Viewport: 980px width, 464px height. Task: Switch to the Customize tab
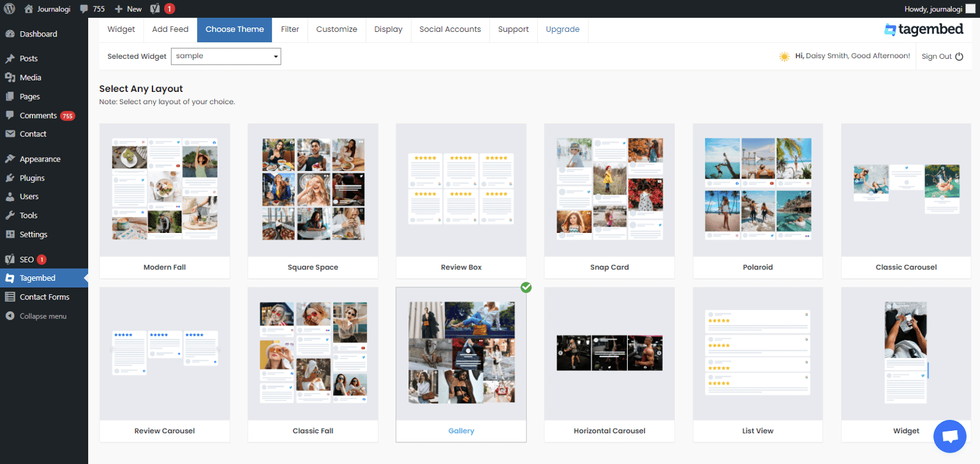pos(336,29)
